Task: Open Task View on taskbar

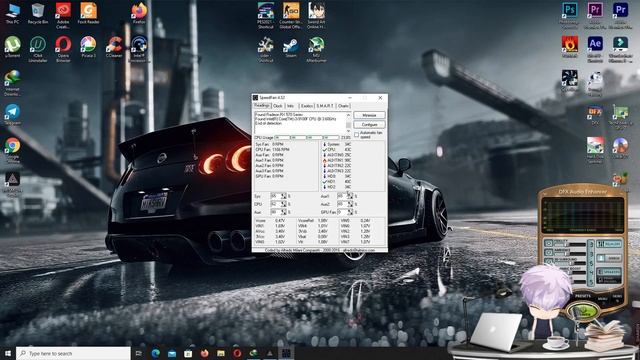Action: tap(138, 353)
